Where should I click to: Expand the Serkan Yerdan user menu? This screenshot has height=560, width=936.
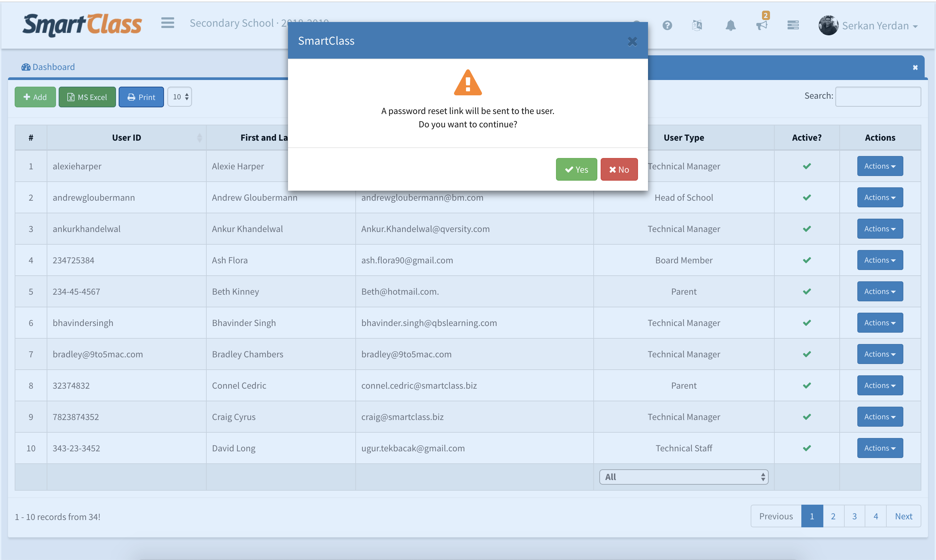point(879,26)
